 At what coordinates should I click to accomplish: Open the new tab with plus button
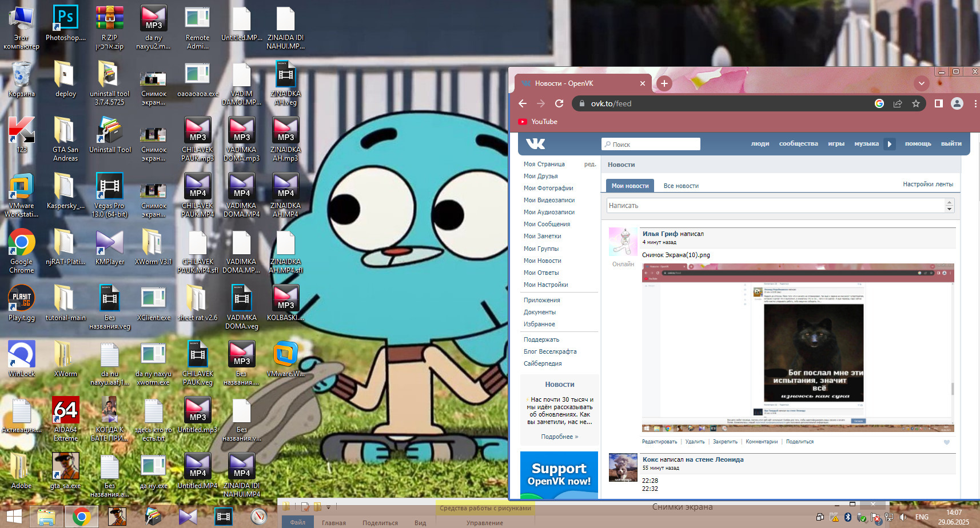point(664,83)
